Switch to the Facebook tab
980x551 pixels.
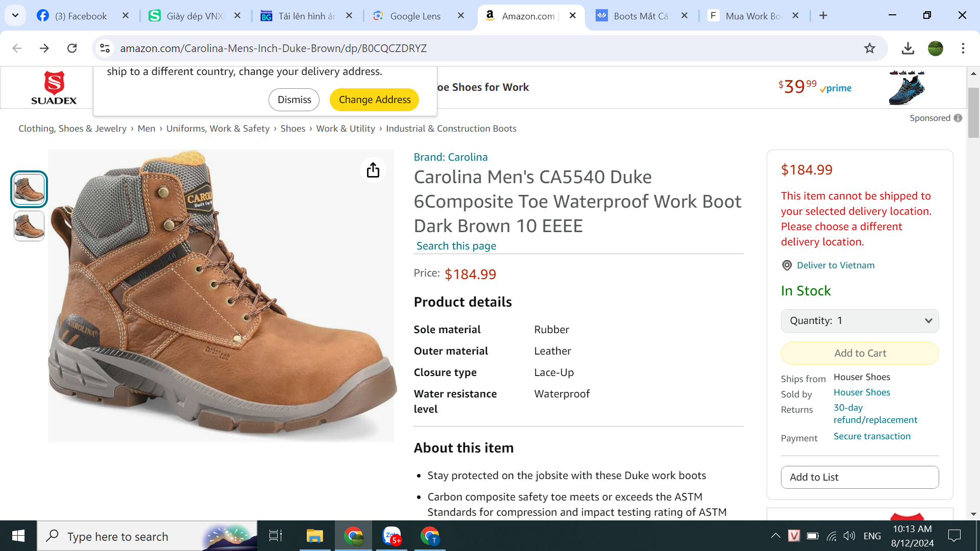pyautogui.click(x=81, y=16)
